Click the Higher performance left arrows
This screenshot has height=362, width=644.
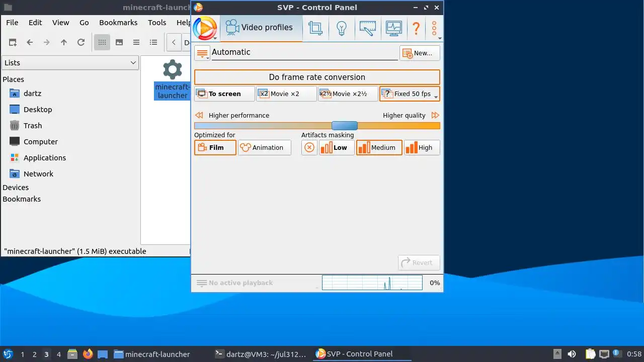tap(199, 115)
